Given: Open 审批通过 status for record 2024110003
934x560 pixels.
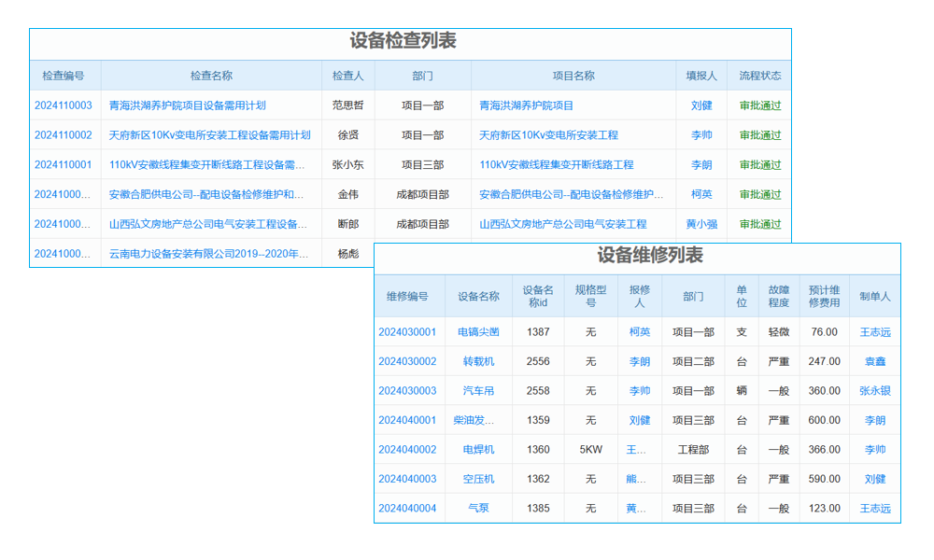Looking at the screenshot, I should tap(760, 105).
